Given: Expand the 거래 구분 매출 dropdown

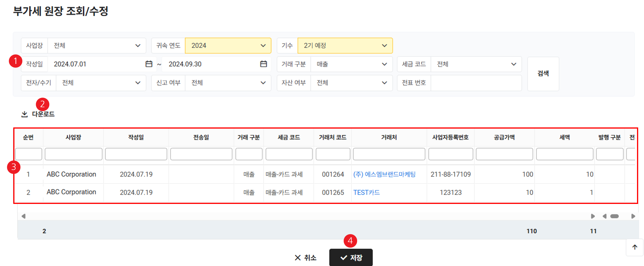Looking at the screenshot, I should coord(351,64).
